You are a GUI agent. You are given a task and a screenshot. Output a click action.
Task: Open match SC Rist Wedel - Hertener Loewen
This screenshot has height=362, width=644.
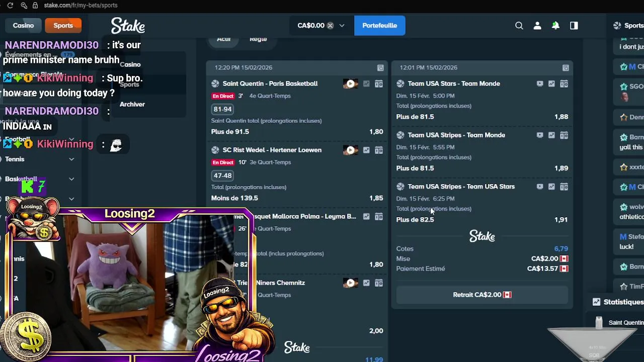(x=272, y=150)
